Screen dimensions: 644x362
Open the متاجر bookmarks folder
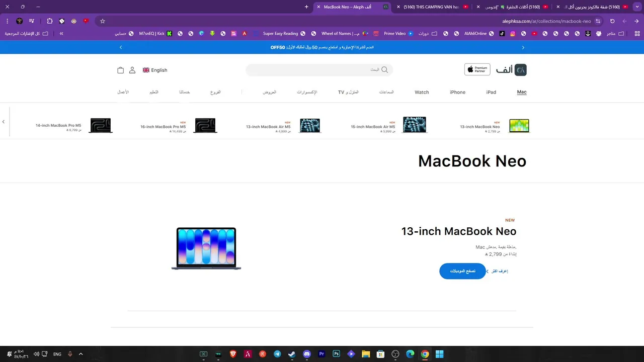(615, 34)
